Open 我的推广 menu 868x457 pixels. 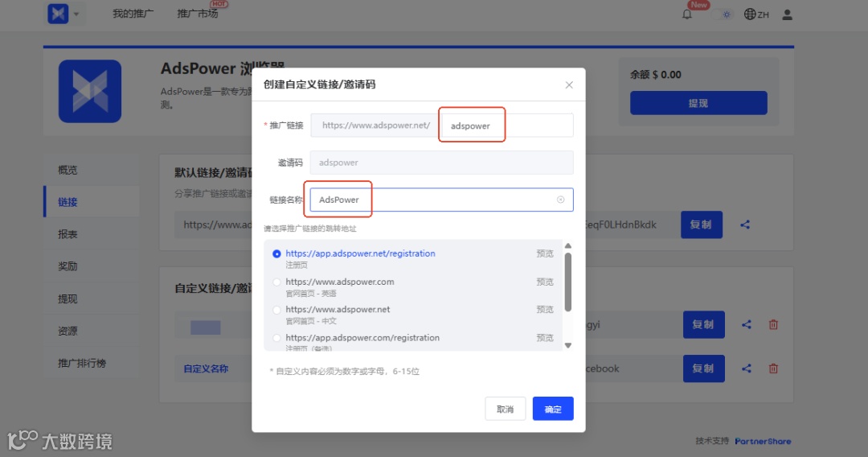(x=133, y=14)
